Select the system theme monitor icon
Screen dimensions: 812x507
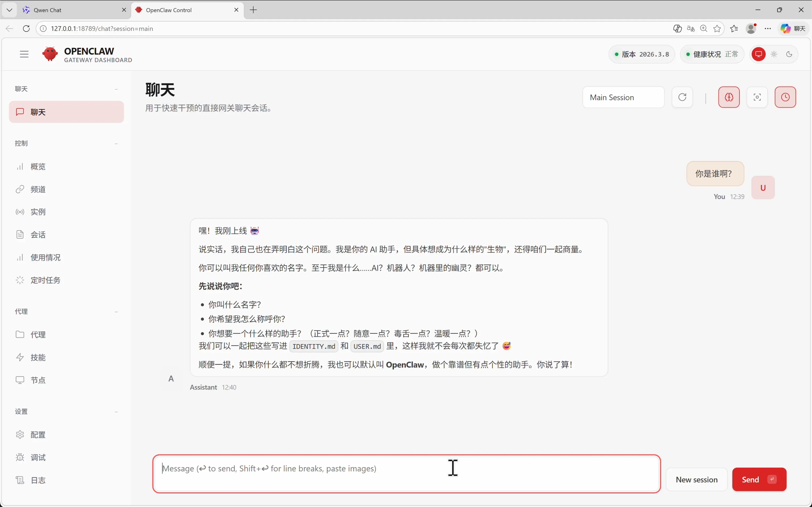pos(759,54)
